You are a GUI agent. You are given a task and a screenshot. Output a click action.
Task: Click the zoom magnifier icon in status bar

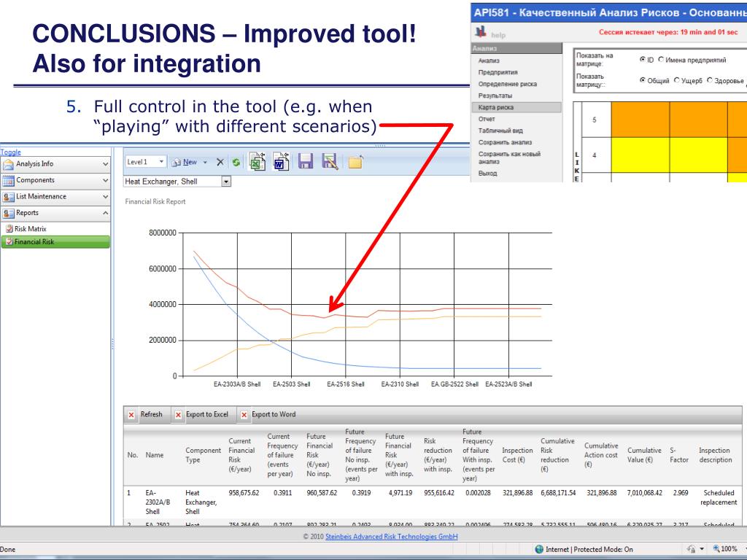(x=716, y=549)
